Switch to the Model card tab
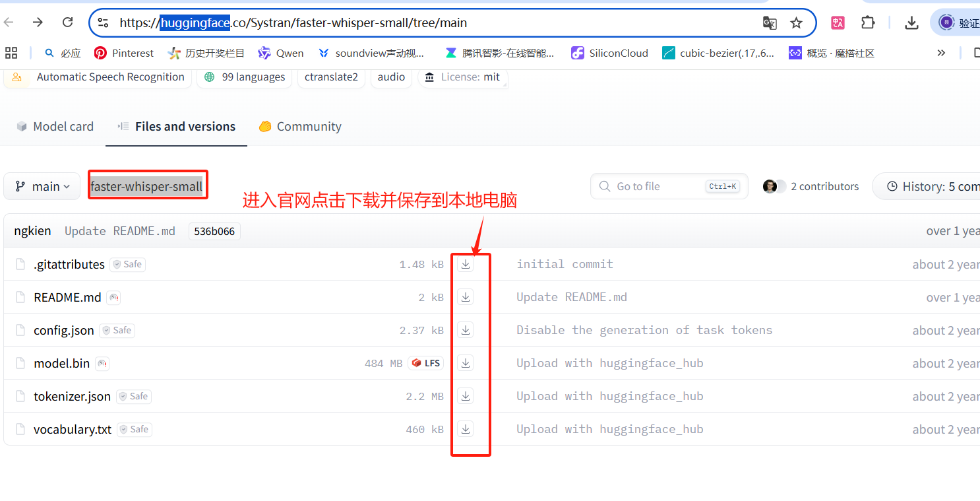Image resolution: width=980 pixels, height=501 pixels. coord(55,127)
